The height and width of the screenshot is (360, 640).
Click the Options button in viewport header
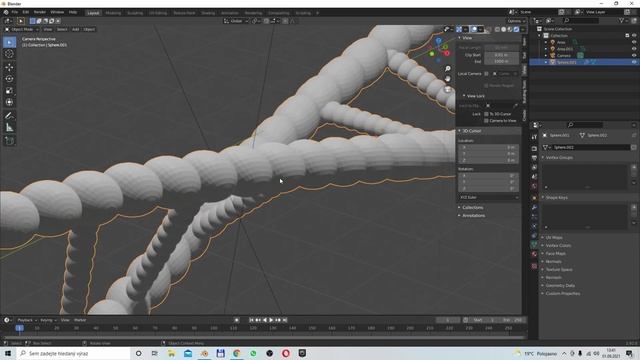coord(516,21)
